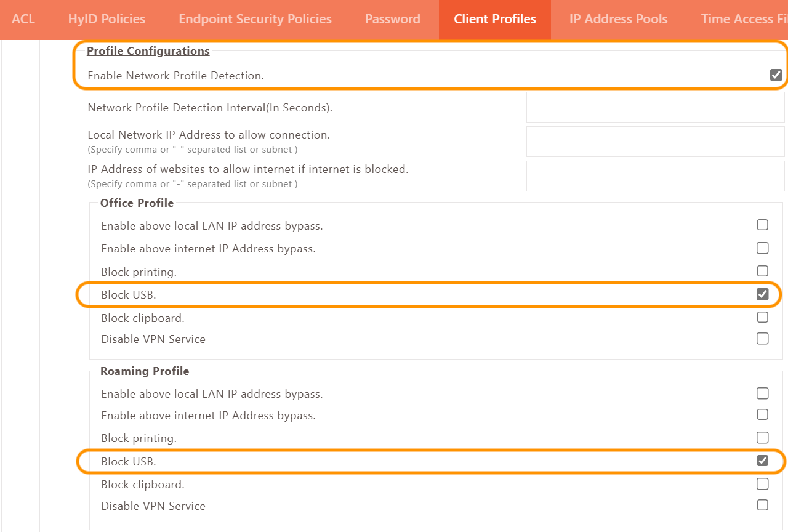Open the ACL tab

[x=23, y=19]
